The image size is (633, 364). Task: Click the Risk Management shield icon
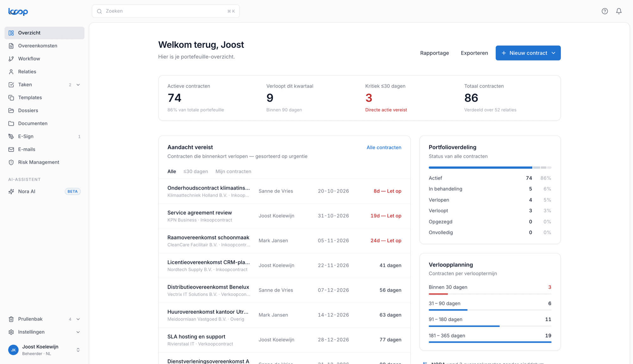pos(11,162)
